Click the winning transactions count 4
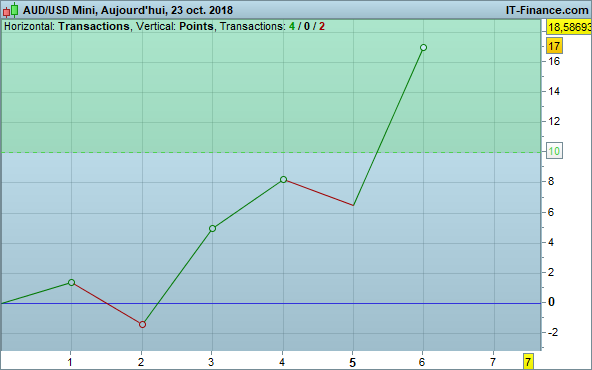This screenshot has width=592, height=370. tap(292, 26)
